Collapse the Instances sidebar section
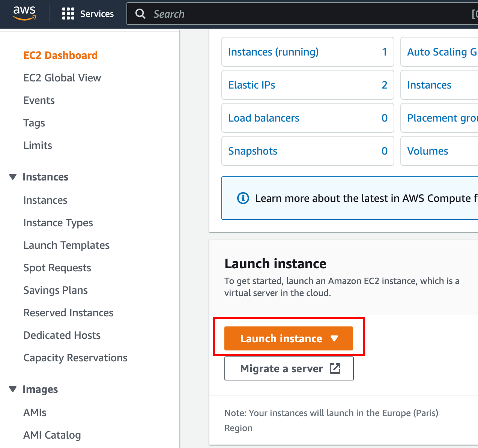This screenshot has height=448, width=478. click(x=12, y=176)
